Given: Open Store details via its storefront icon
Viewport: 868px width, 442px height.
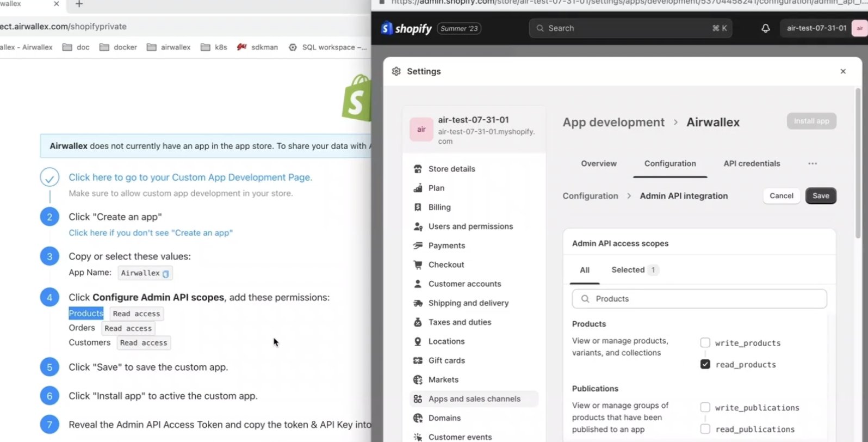Looking at the screenshot, I should point(418,169).
